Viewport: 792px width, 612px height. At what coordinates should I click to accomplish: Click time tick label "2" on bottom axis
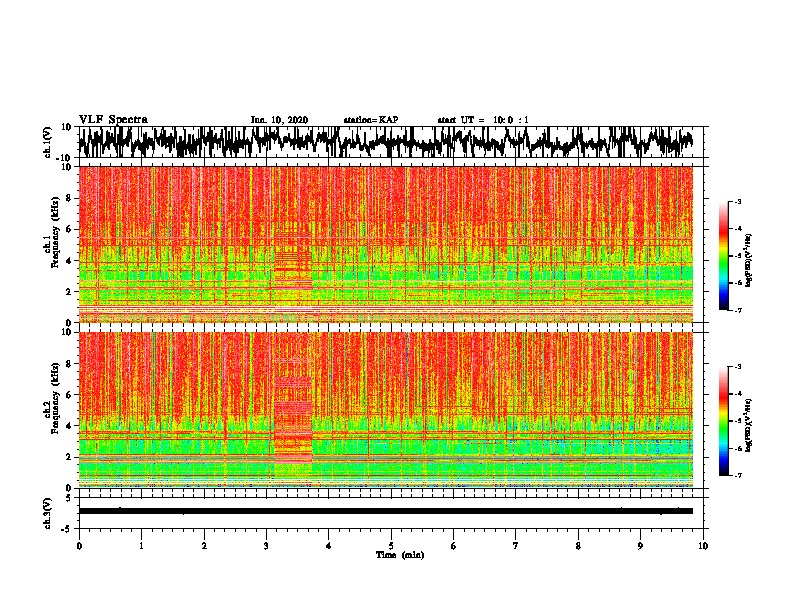pyautogui.click(x=204, y=546)
